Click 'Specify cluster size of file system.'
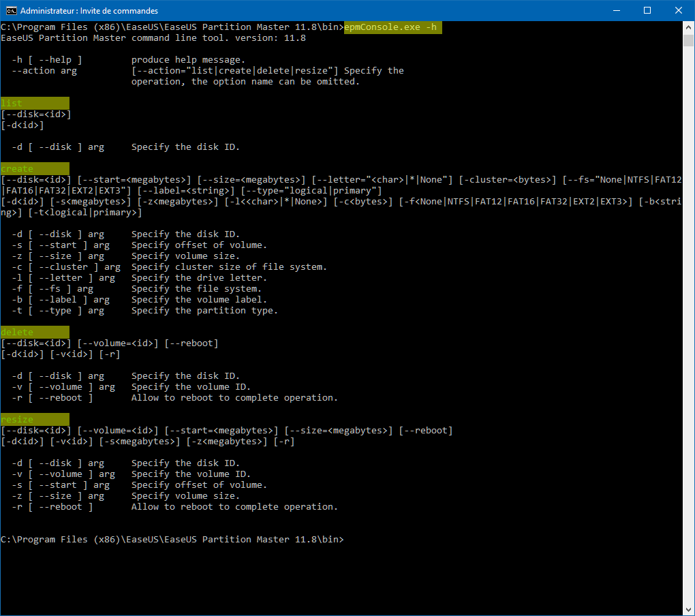Screen dimensions: 695x616 229,267
